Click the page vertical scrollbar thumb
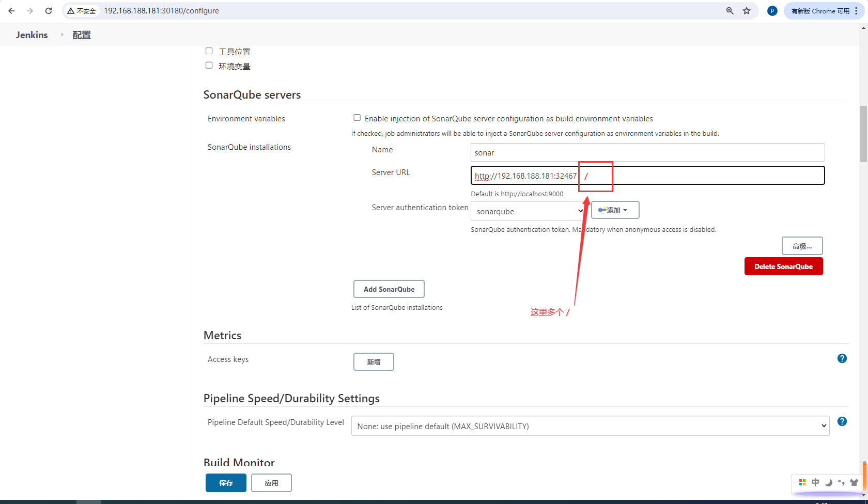This screenshot has width=868, height=504. pyautogui.click(x=863, y=134)
